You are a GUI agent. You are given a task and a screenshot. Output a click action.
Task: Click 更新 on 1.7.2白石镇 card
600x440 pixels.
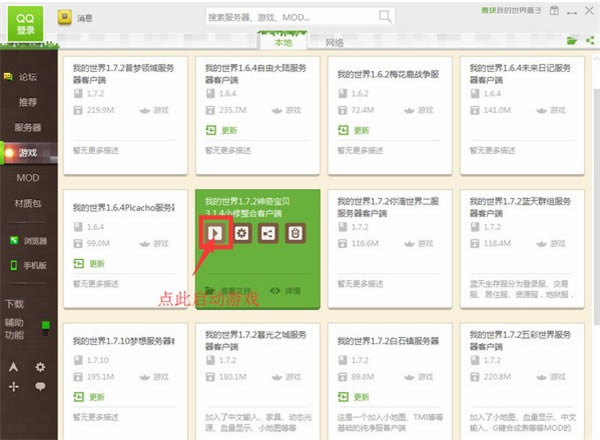[x=353, y=397]
